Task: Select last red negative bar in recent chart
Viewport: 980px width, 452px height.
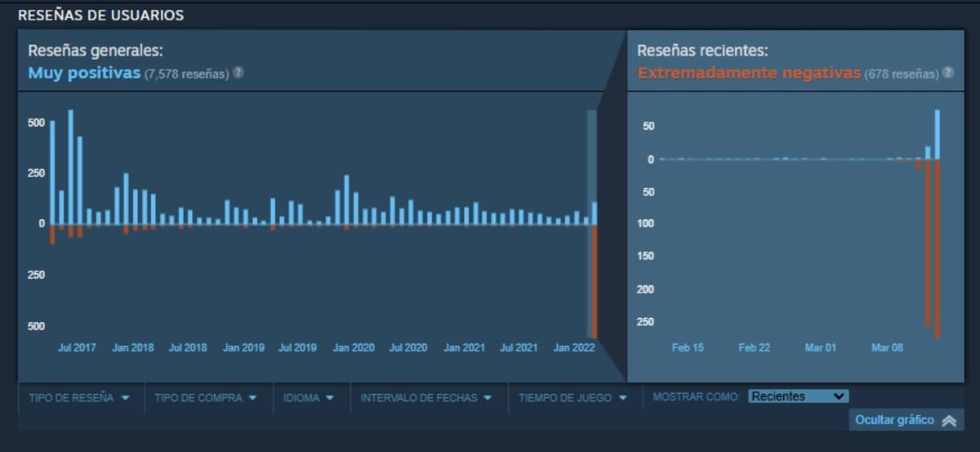Action: [x=938, y=248]
